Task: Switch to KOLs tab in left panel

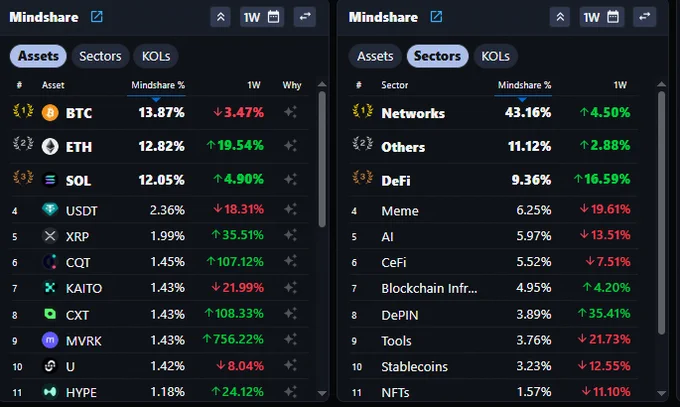Action: [156, 56]
